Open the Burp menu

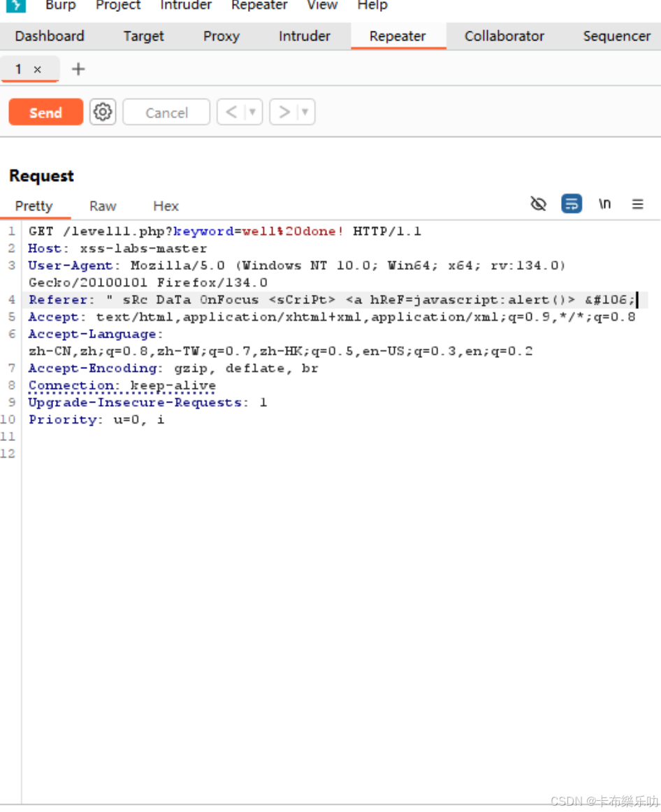[61, 6]
